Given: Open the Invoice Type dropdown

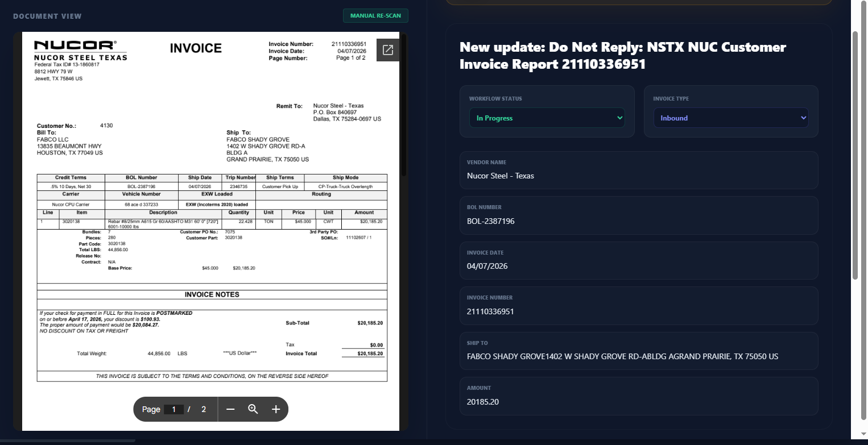Looking at the screenshot, I should coord(731,118).
